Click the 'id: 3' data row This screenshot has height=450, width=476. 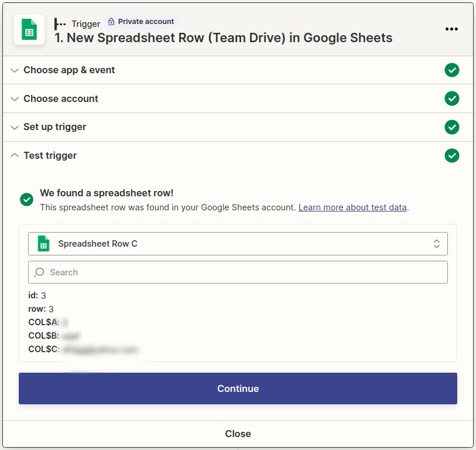tap(37, 295)
